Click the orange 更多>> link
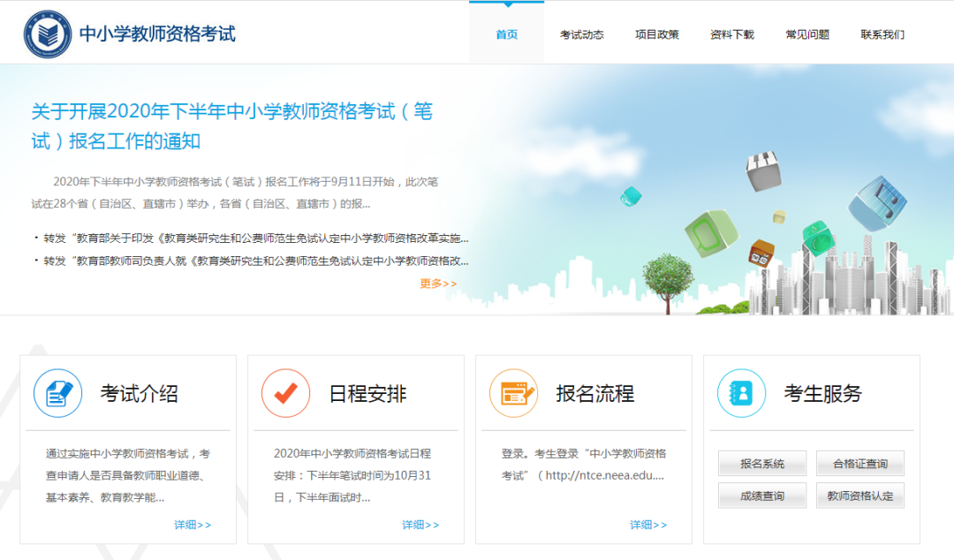 pos(438,284)
